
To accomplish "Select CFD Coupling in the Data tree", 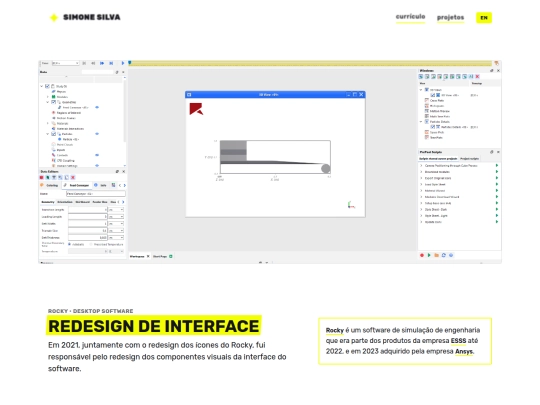I will click(65, 160).
